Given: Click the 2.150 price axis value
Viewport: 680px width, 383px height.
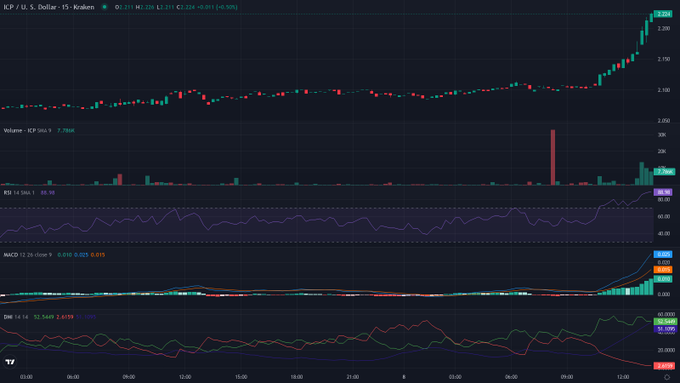Looking at the screenshot, I should 664,59.
